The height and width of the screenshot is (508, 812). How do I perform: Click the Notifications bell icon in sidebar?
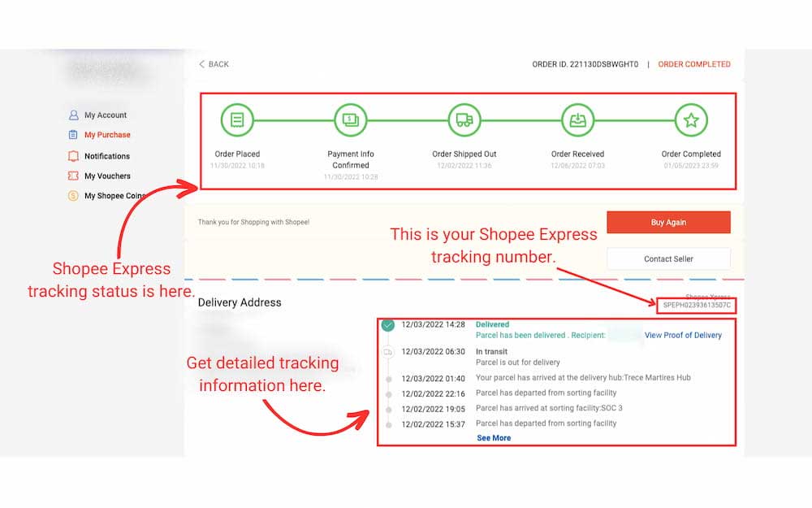(x=73, y=156)
